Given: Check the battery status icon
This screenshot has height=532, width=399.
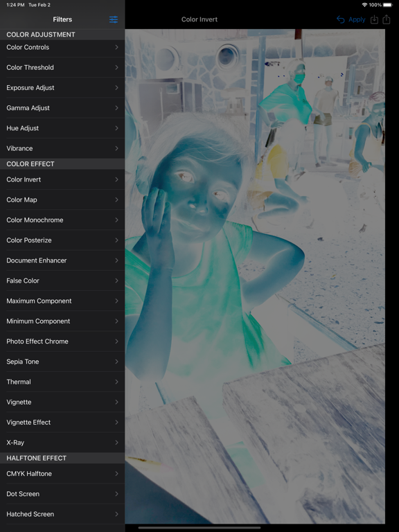Looking at the screenshot, I should tap(387, 5).
